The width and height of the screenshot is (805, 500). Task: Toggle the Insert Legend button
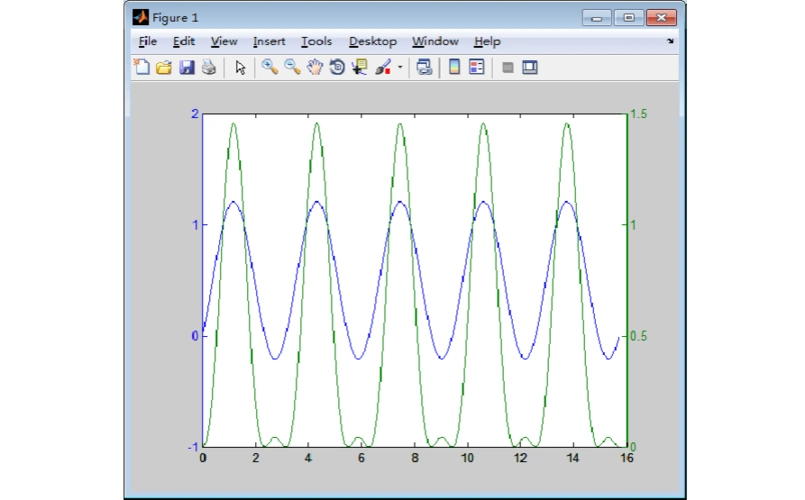[477, 68]
